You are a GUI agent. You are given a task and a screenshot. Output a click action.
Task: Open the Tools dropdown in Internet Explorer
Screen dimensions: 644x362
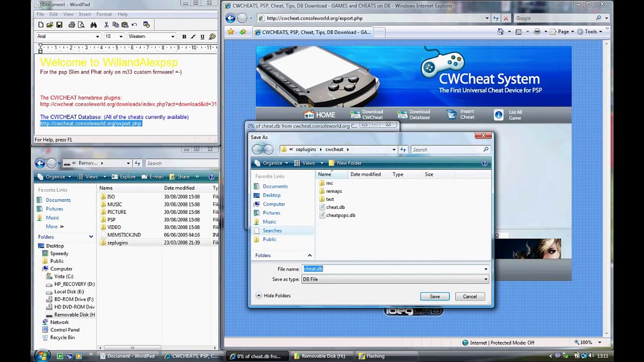(590, 32)
